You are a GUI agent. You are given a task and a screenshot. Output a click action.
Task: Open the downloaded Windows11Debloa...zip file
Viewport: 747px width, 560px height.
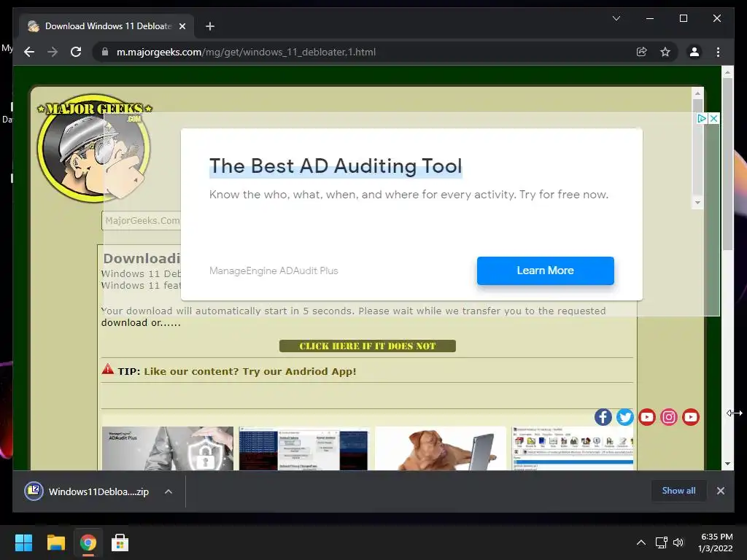point(88,491)
